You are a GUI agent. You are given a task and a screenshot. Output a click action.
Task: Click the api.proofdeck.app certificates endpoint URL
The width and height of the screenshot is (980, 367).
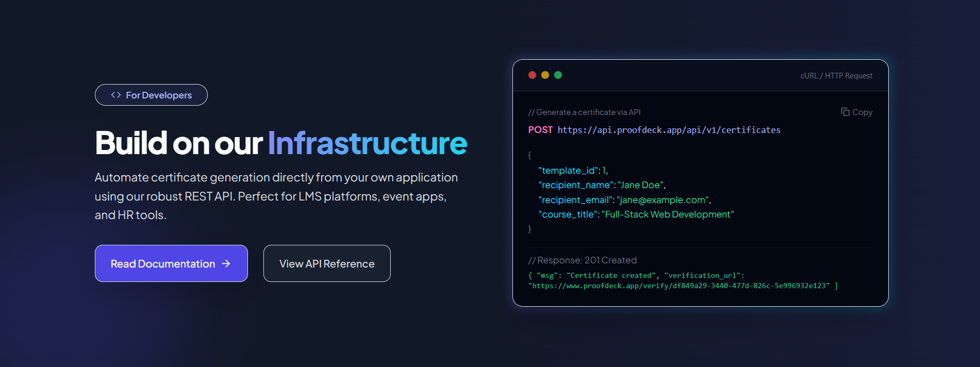coord(669,130)
